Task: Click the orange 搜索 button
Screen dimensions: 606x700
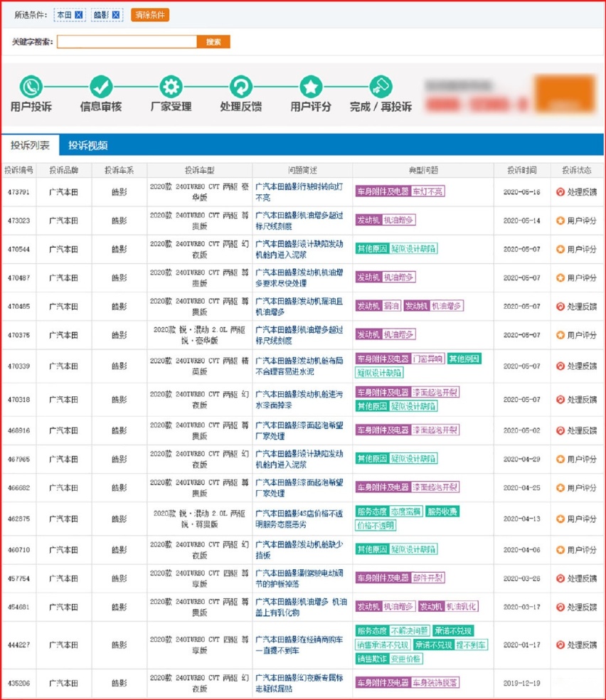Action: 213,42
